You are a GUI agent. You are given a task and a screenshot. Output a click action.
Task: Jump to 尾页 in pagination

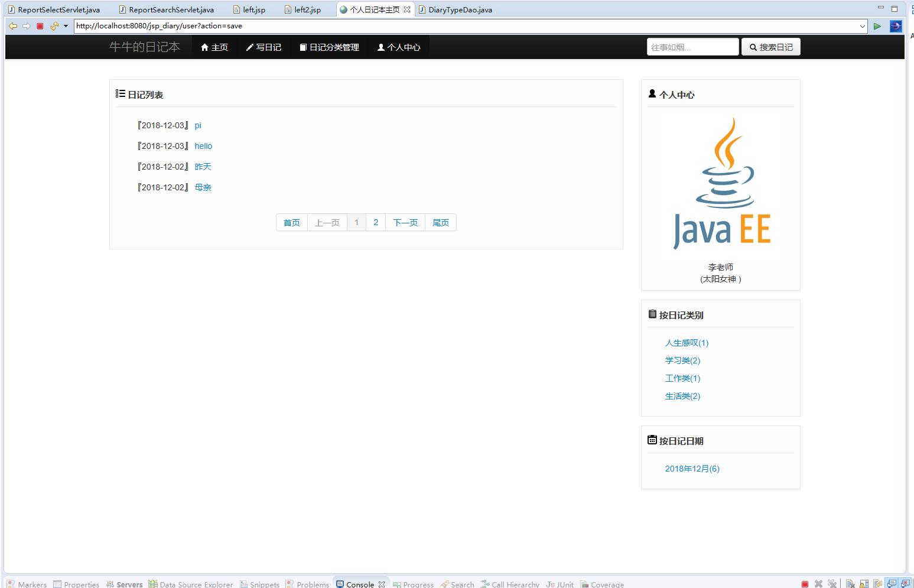click(x=441, y=223)
